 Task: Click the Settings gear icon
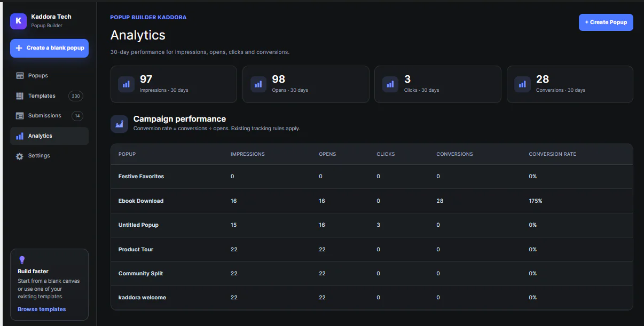(20, 156)
